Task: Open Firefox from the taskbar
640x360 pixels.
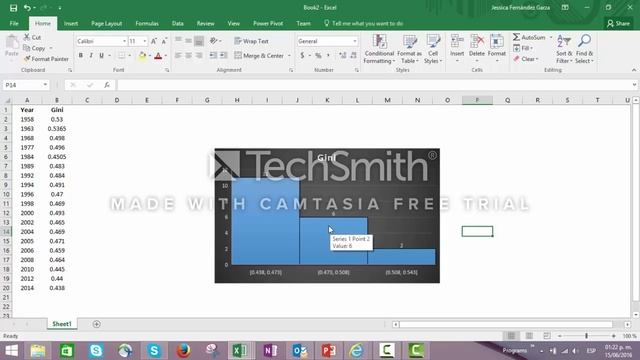Action: [183, 351]
